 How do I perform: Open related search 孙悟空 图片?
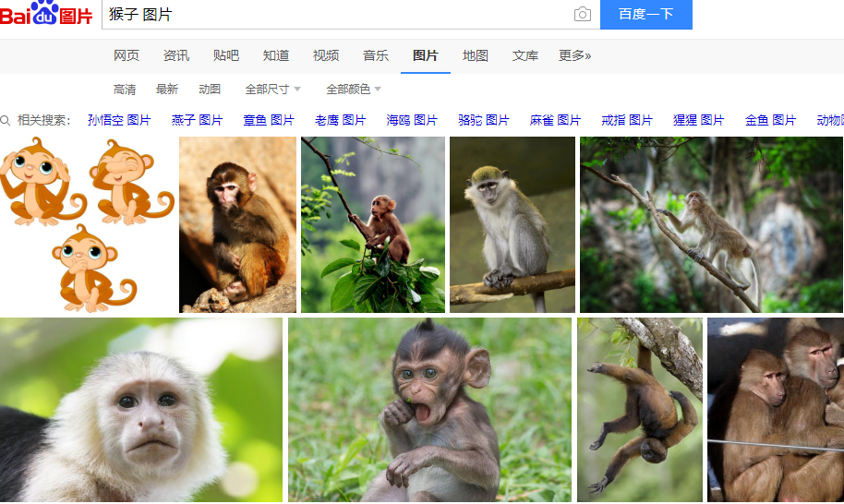point(119,121)
